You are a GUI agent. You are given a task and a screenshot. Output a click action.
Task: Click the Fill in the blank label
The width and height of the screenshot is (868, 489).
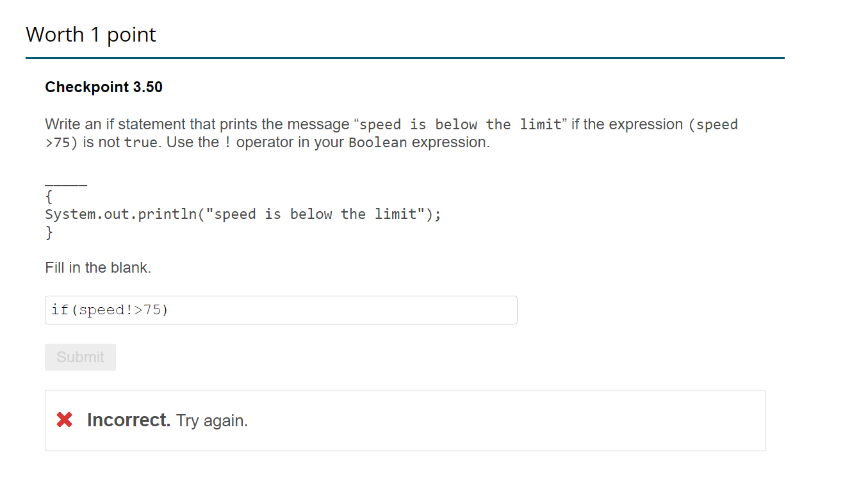[98, 268]
